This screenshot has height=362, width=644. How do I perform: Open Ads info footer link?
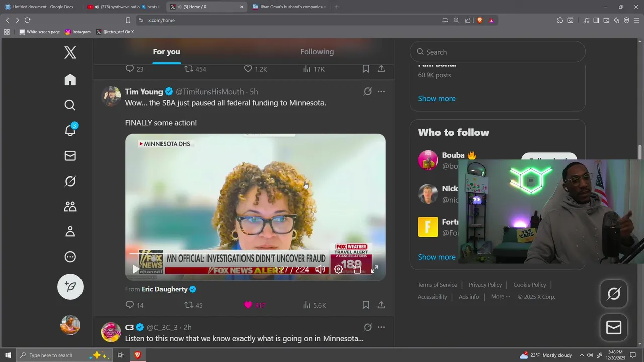click(x=469, y=297)
